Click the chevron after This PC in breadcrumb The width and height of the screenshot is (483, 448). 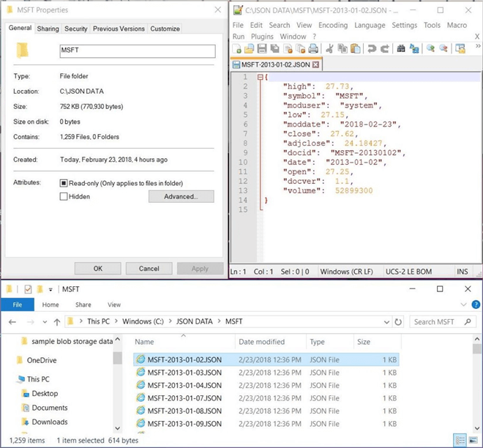pyautogui.click(x=116, y=321)
